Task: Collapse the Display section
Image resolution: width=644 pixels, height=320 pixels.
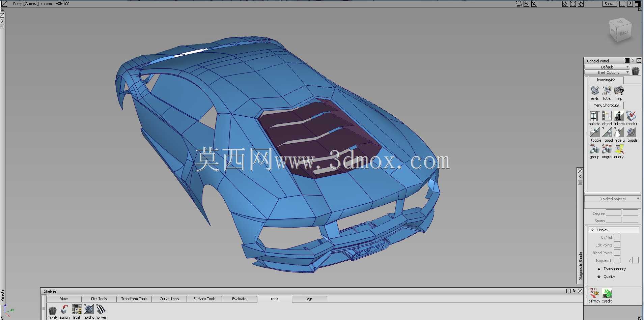Action: click(x=592, y=230)
